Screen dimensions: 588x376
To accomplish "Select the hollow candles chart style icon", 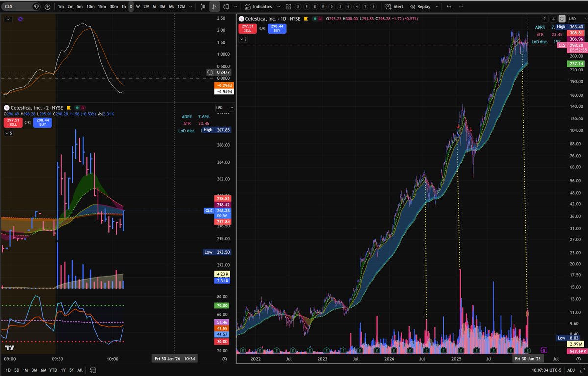I will click(x=225, y=7).
